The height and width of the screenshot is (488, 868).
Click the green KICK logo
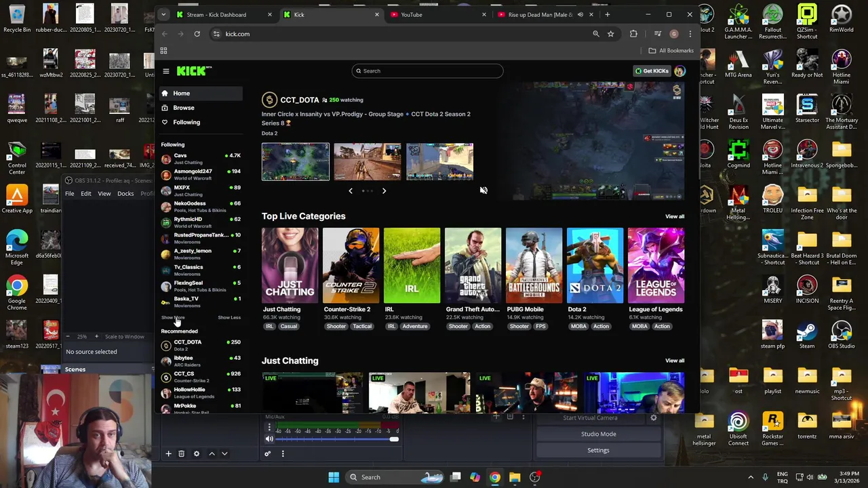click(x=194, y=70)
